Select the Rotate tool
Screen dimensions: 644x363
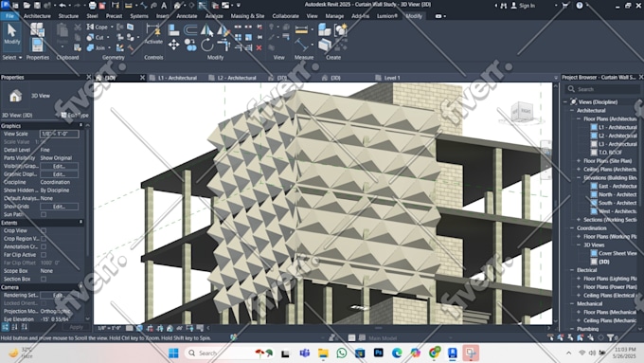point(207,45)
